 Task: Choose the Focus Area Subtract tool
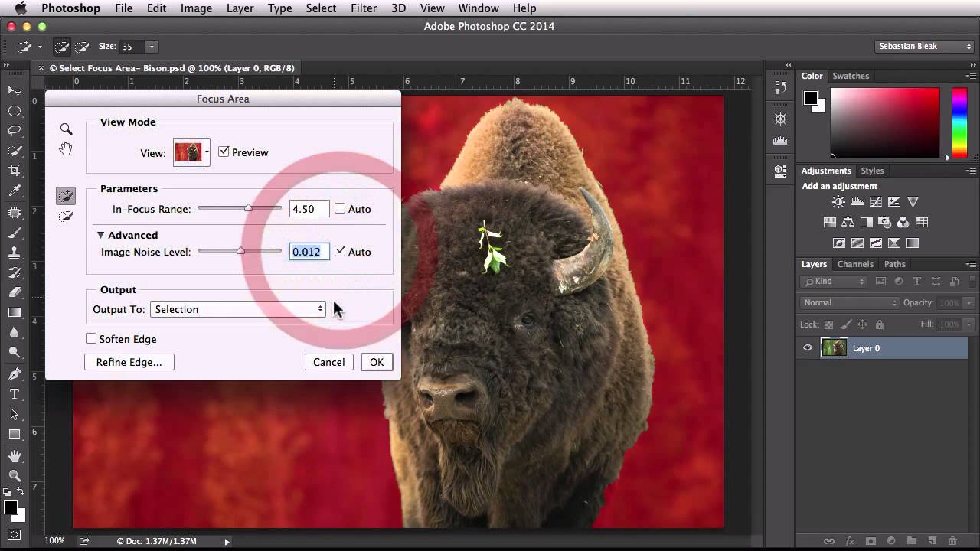pyautogui.click(x=66, y=217)
